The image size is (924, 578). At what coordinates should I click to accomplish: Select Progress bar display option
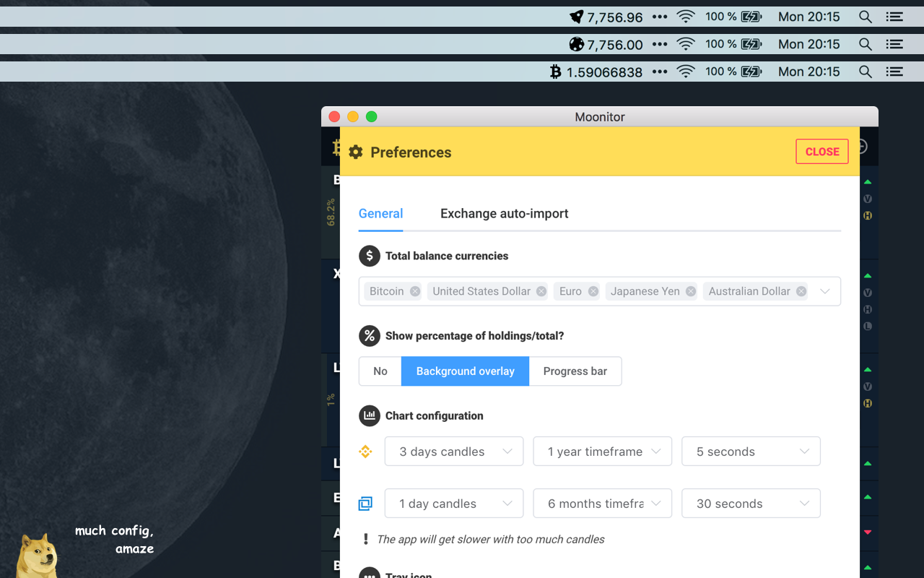575,371
